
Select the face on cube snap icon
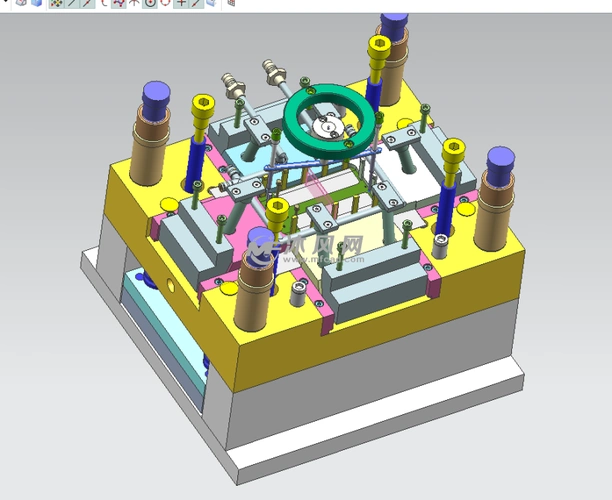213,3
